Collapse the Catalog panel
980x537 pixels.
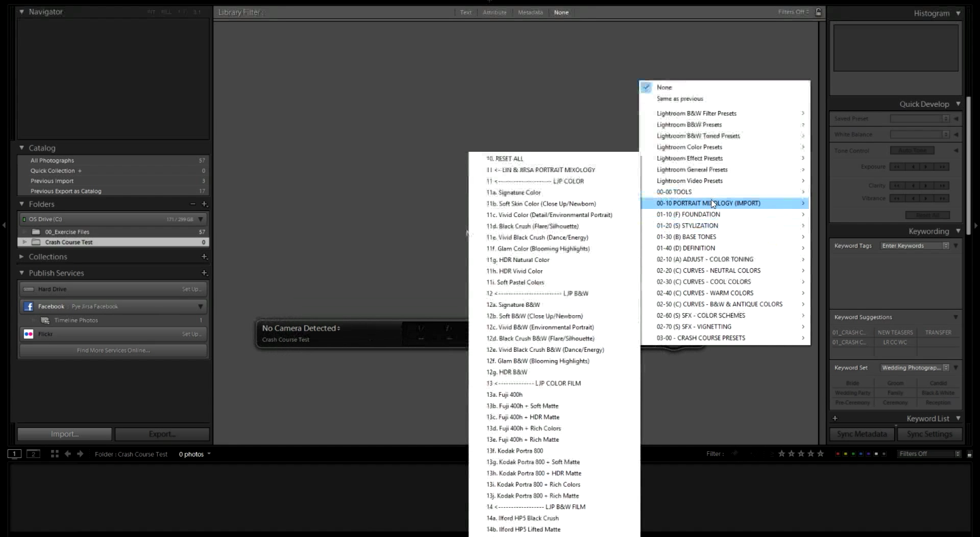click(x=22, y=148)
